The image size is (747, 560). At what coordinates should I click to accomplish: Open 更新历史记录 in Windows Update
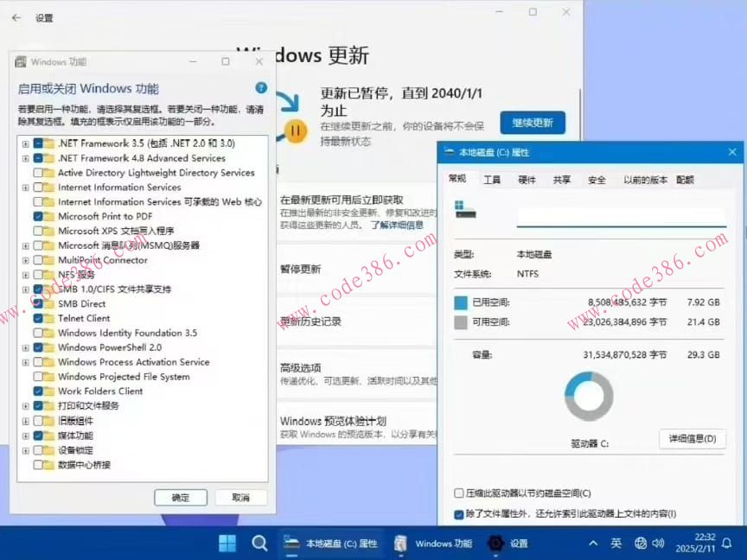[x=357, y=321]
